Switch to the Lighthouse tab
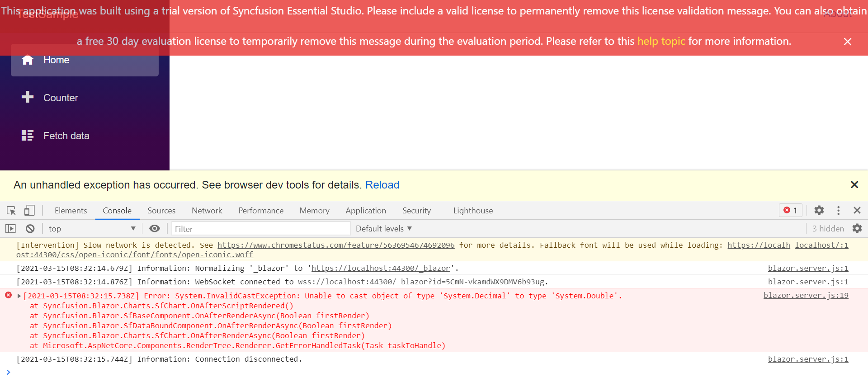868x382 pixels. [473, 211]
